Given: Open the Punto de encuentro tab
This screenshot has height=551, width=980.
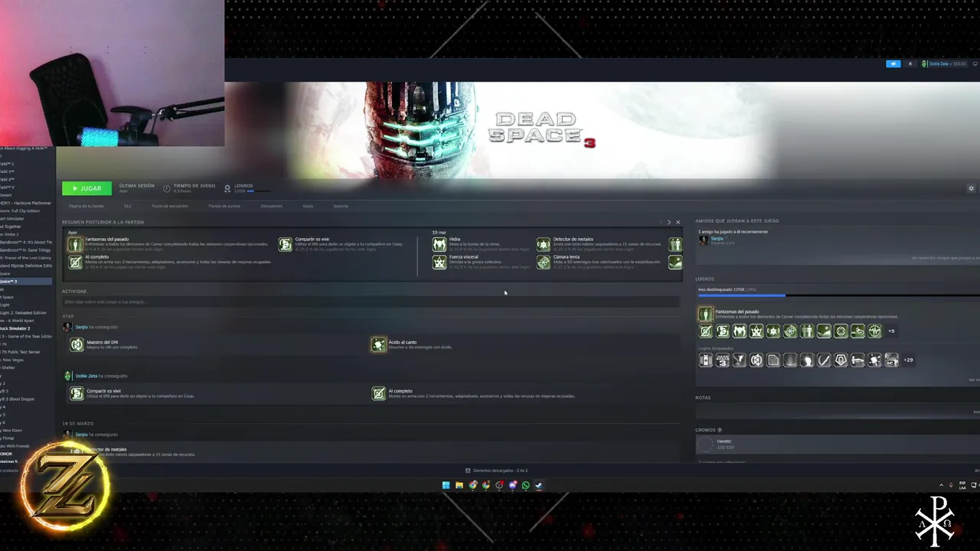Looking at the screenshot, I should tap(169, 206).
